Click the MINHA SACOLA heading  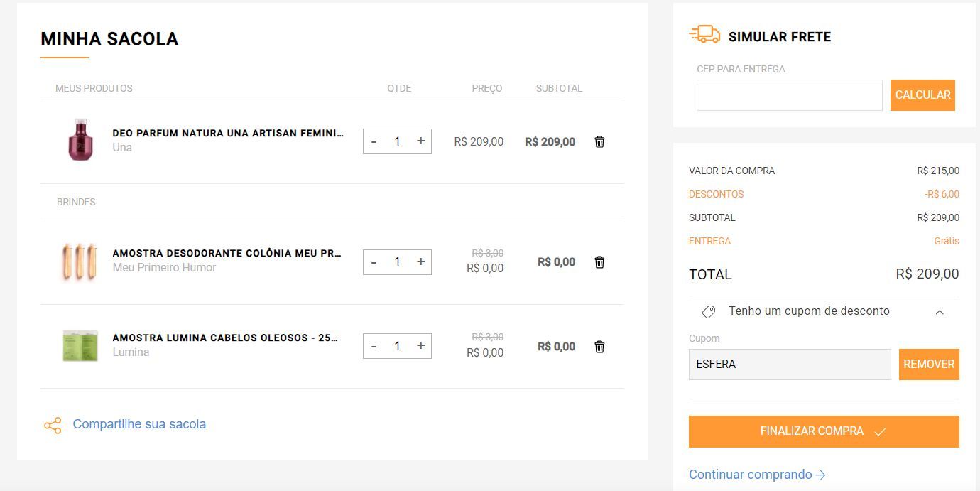[109, 39]
